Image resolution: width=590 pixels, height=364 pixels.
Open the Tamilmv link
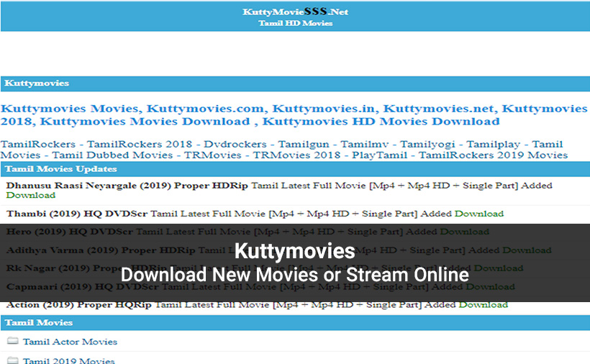(365, 144)
